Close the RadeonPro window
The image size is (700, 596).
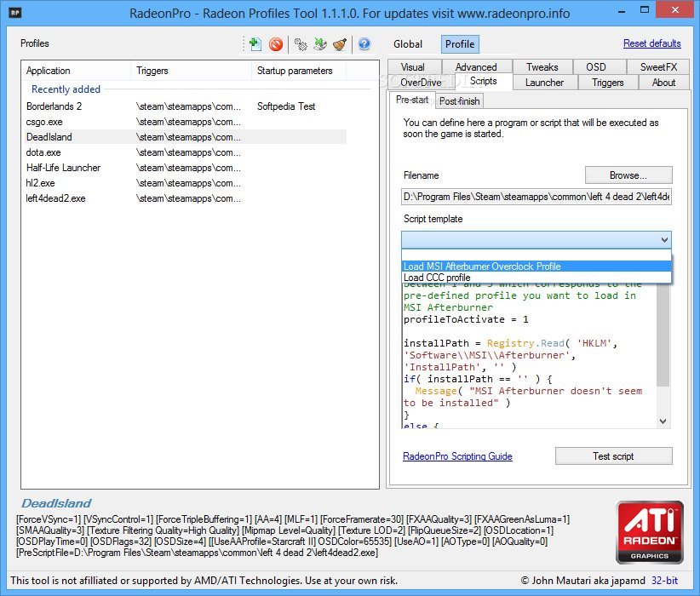pyautogui.click(x=675, y=10)
